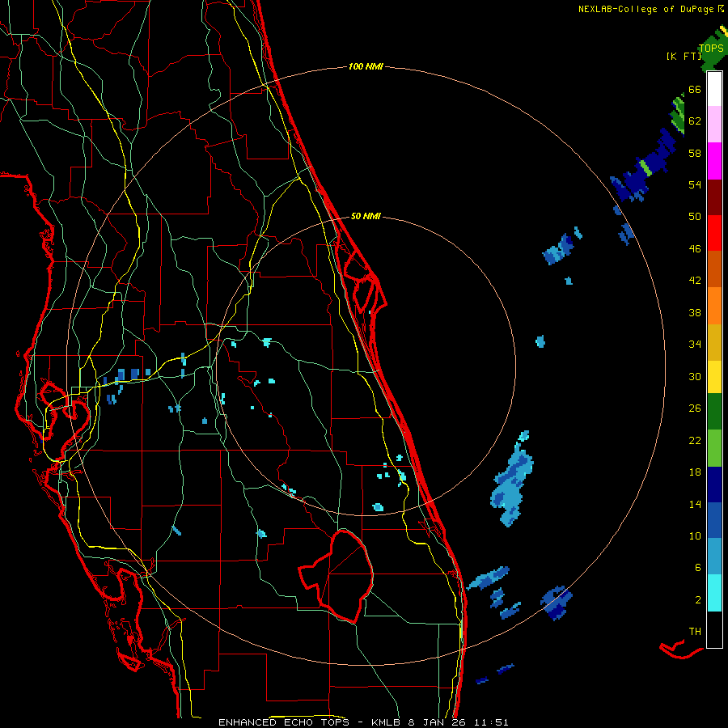
Task: Select the black TH swatch at legend bottom
Action: tap(714, 629)
